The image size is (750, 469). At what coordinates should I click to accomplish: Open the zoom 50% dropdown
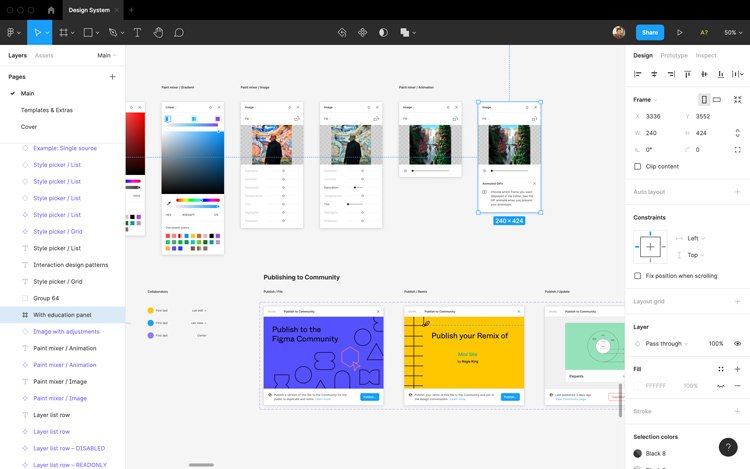(733, 33)
